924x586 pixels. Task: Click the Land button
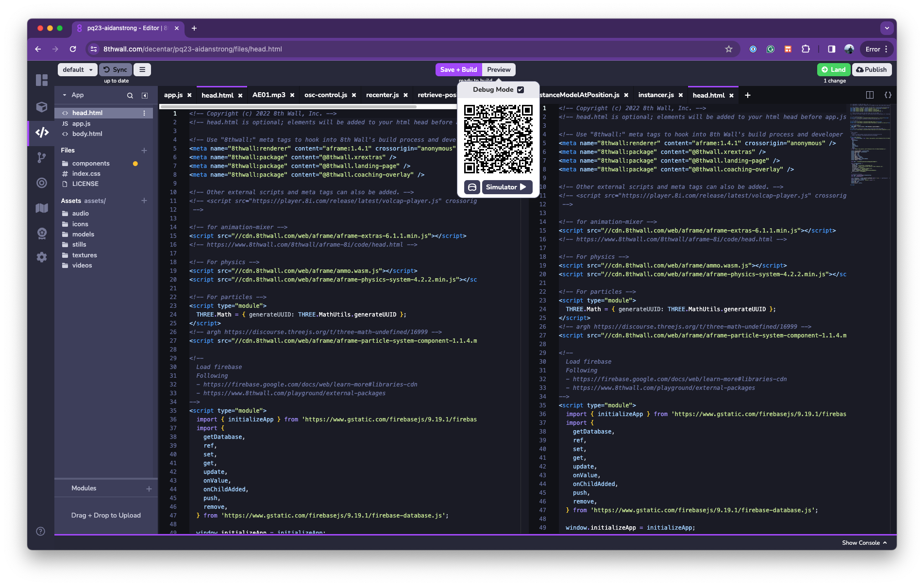(x=834, y=69)
